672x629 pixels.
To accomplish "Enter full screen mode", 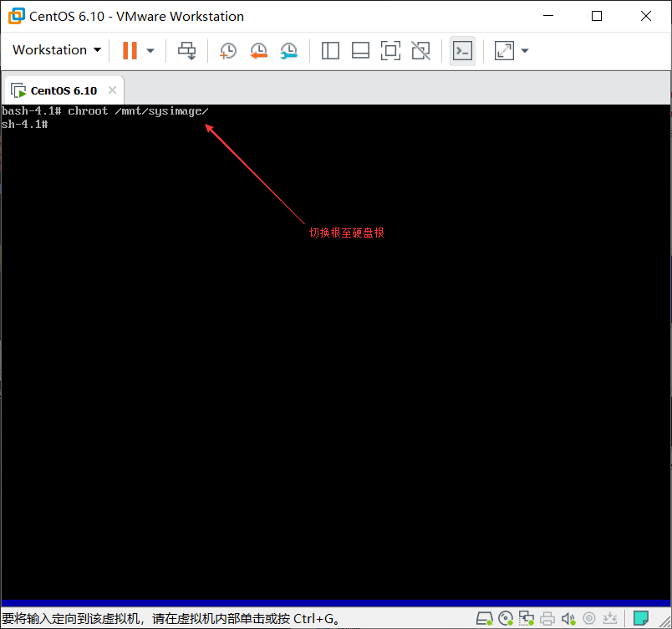I will (390, 50).
